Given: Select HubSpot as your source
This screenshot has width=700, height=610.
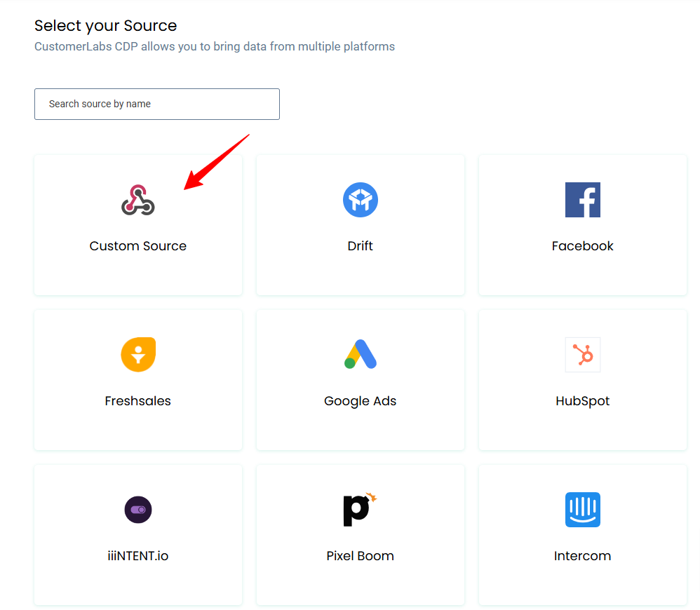Looking at the screenshot, I should (582, 379).
